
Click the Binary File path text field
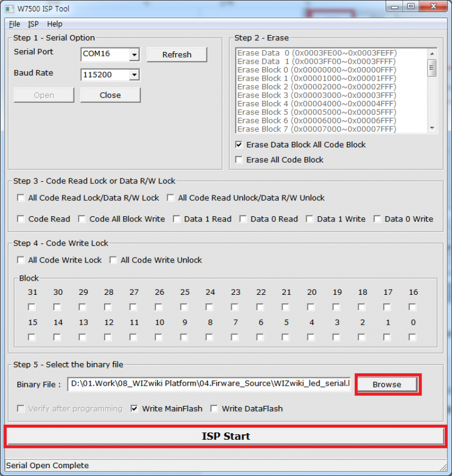tap(209, 385)
